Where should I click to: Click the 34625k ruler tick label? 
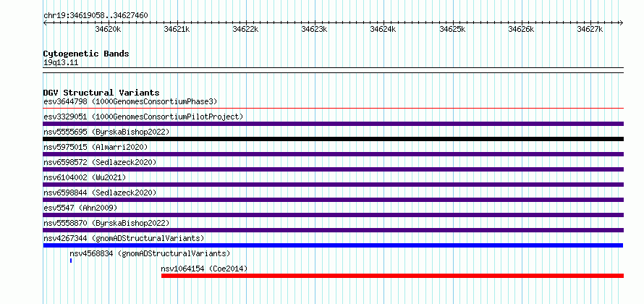tap(452, 29)
